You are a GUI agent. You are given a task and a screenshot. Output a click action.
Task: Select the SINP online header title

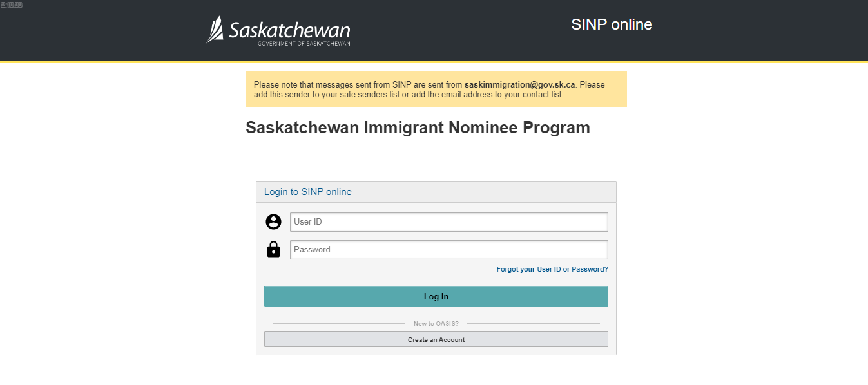point(612,24)
